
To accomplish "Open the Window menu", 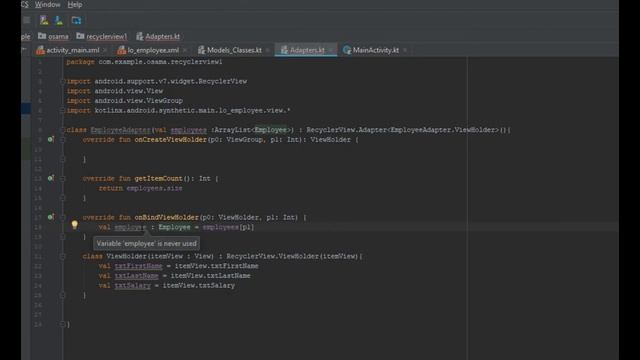I will point(47,4).
